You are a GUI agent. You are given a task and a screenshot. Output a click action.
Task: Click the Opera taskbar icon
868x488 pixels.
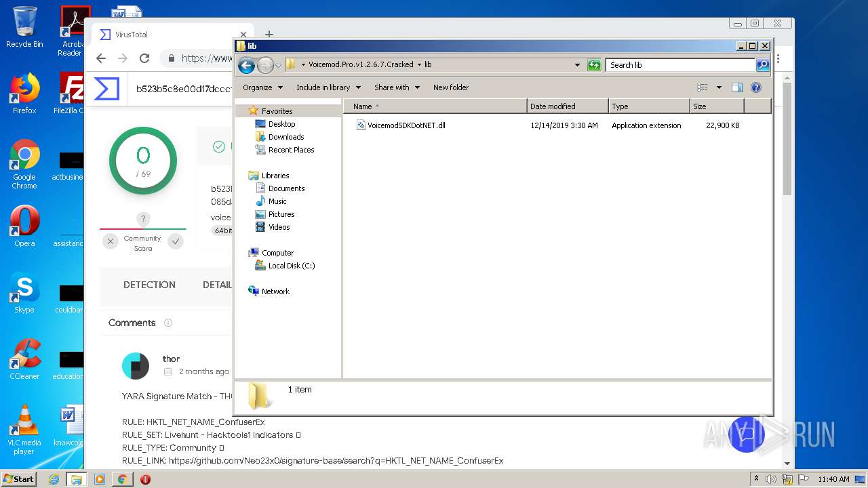click(145, 479)
